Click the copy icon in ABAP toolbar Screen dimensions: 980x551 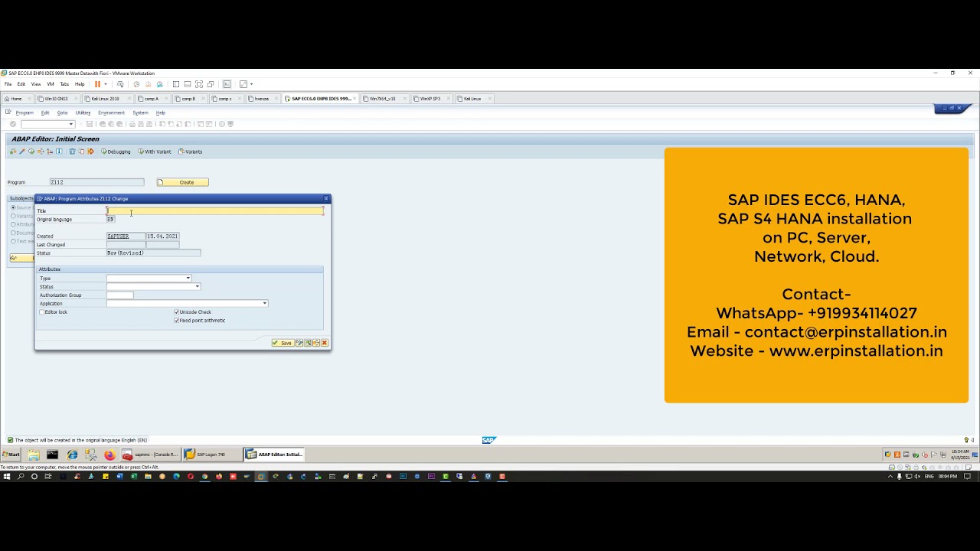click(x=81, y=152)
